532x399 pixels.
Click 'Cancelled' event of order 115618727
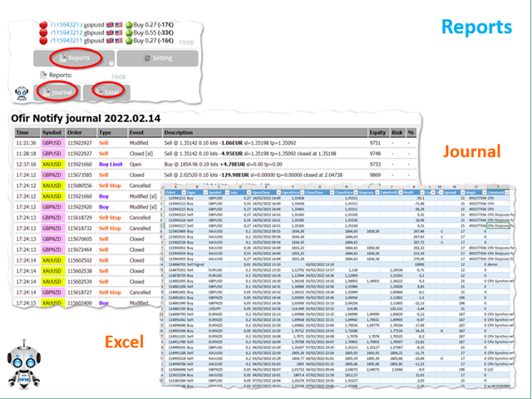(140, 293)
